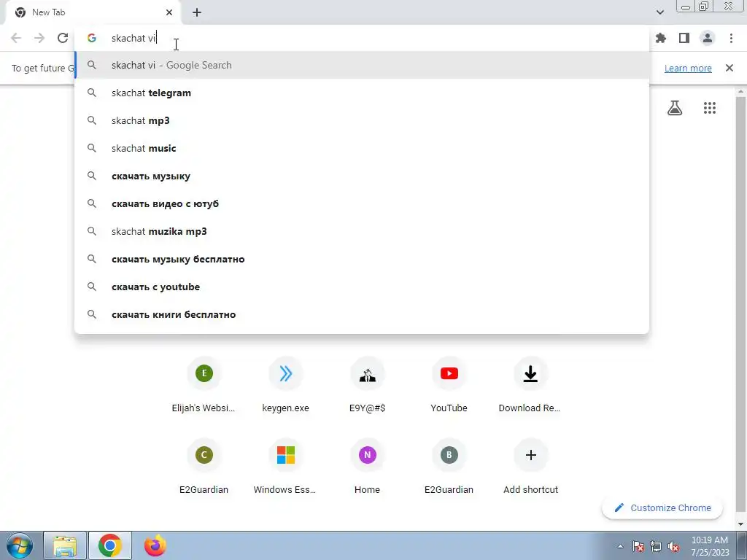747x560 pixels.
Task: Reload the current page
Action: coord(63,38)
